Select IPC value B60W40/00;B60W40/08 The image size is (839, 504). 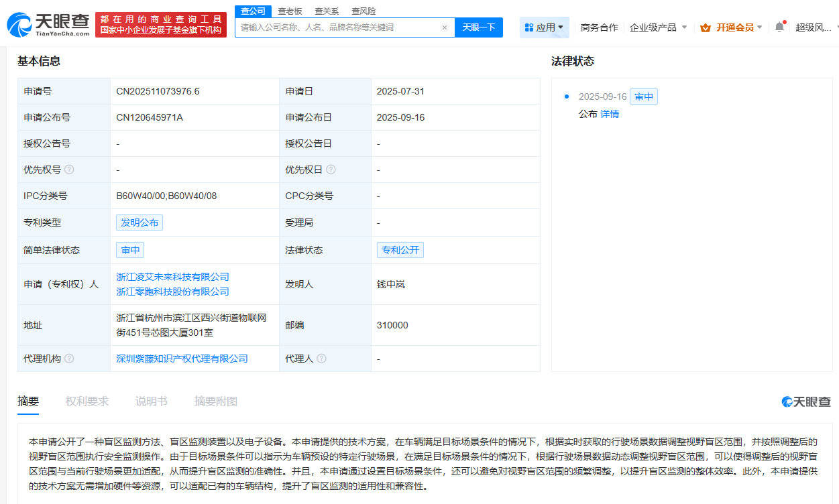click(166, 196)
